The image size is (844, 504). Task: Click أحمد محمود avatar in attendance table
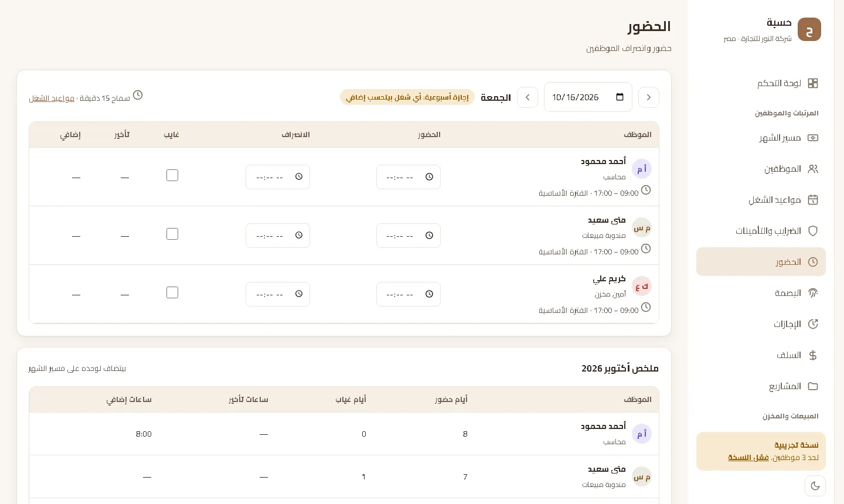(x=642, y=169)
